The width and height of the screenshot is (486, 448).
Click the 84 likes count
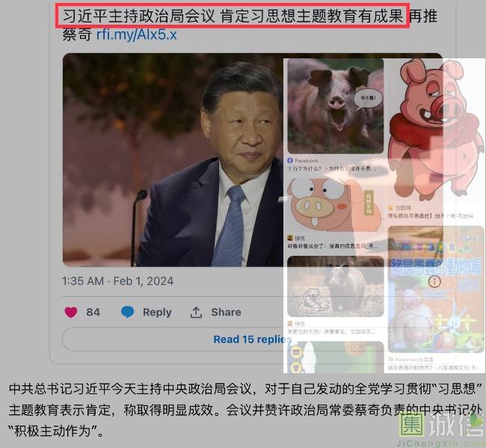[93, 312]
